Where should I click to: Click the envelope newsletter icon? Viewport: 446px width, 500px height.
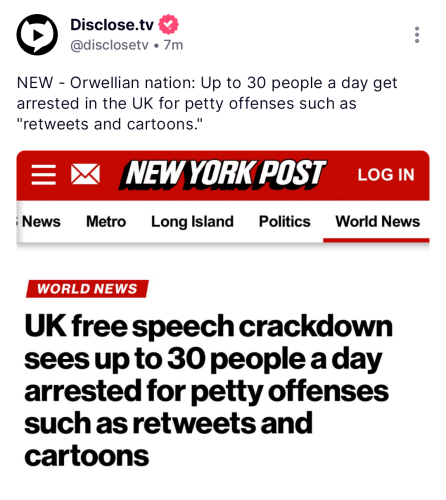point(85,174)
